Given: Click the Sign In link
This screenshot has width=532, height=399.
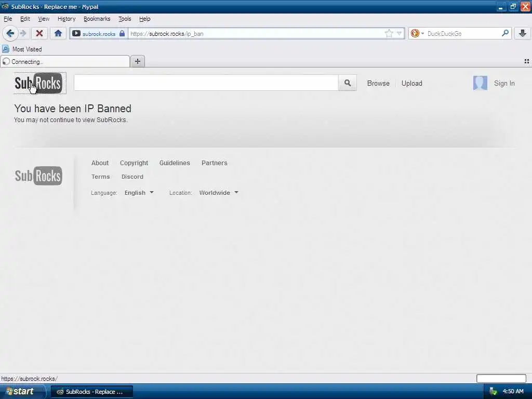Looking at the screenshot, I should [x=504, y=83].
